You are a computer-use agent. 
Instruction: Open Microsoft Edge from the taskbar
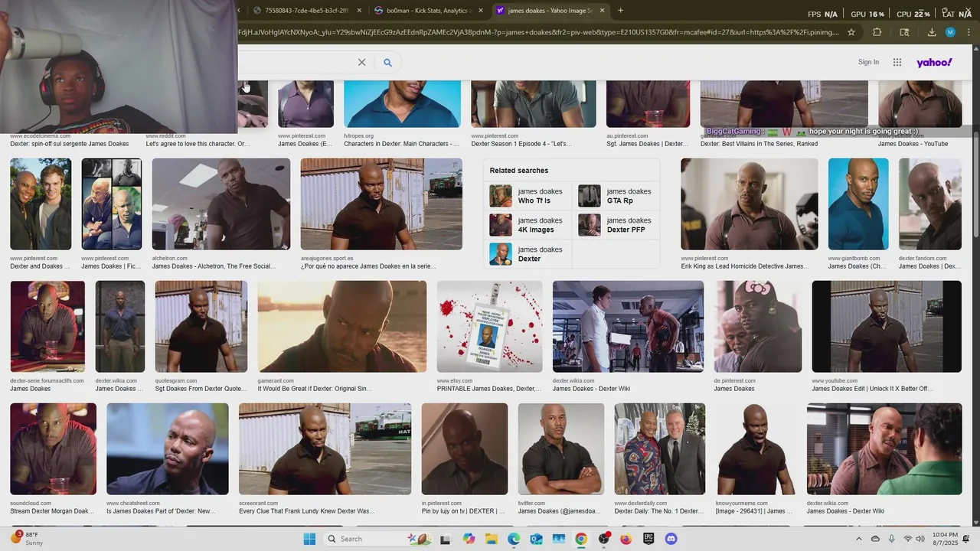[514, 539]
